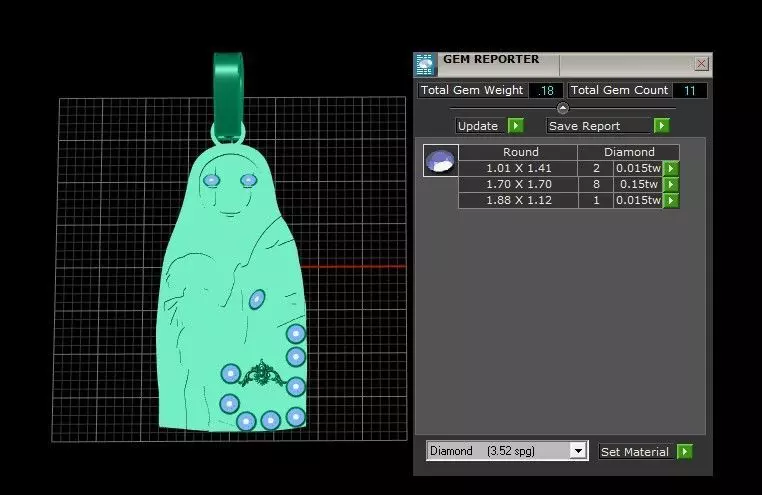Viewport: 762px width, 495px height.
Task: Click the green arrow next to Update
Action: [516, 126]
